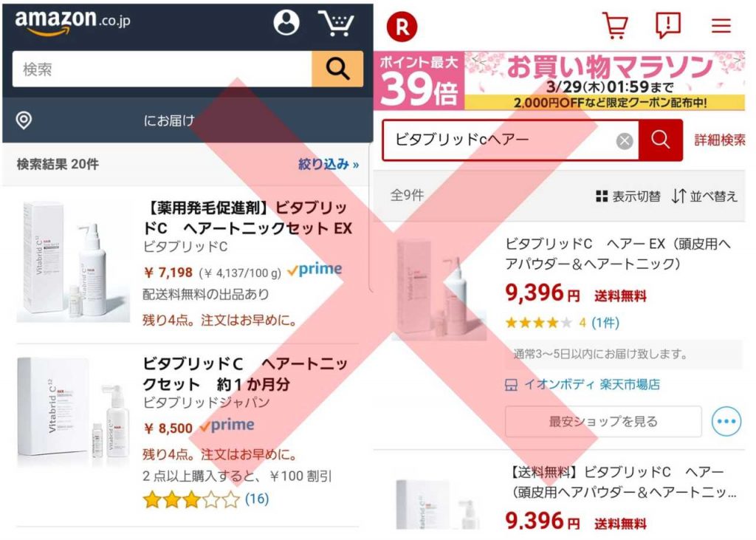Open the Rakuten hamburger menu
This screenshot has width=756, height=540.
coord(721,25)
